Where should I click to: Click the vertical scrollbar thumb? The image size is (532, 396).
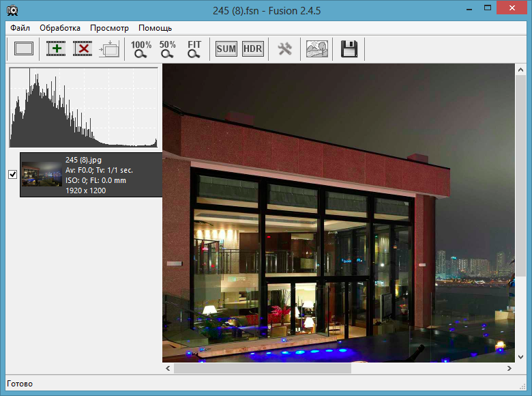(x=520, y=176)
